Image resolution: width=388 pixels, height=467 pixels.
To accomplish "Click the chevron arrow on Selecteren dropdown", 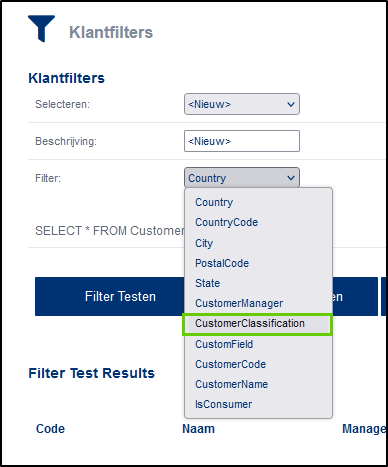I will pos(291,104).
